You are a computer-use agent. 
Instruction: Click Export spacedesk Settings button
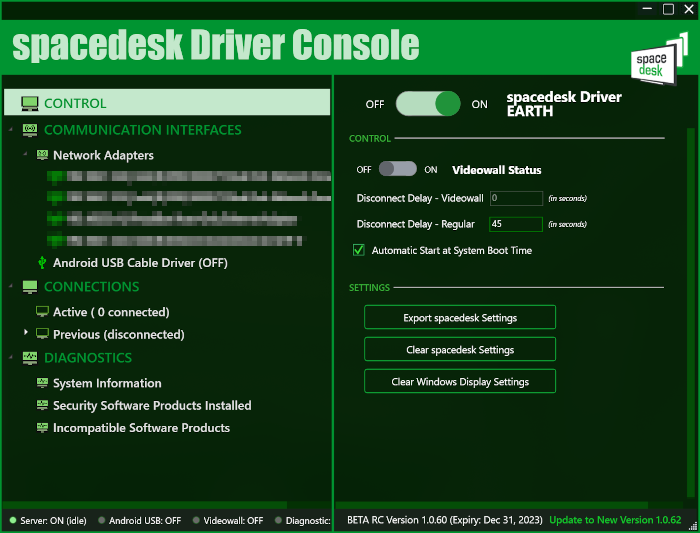click(460, 317)
